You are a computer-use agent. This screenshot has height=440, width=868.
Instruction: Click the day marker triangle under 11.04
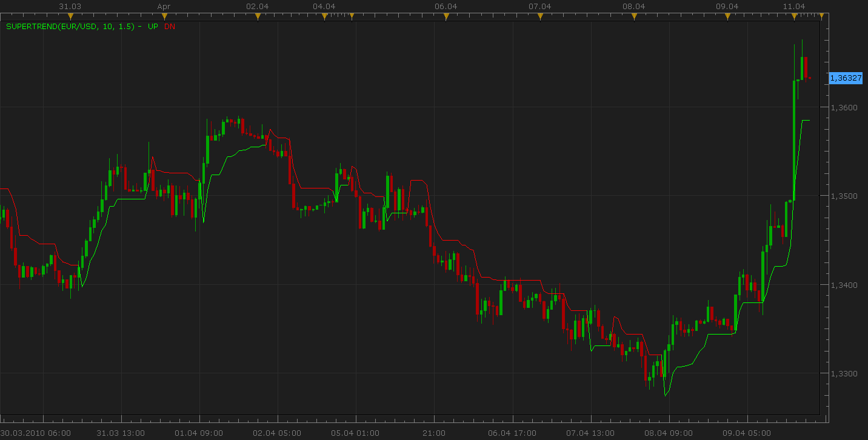point(794,16)
